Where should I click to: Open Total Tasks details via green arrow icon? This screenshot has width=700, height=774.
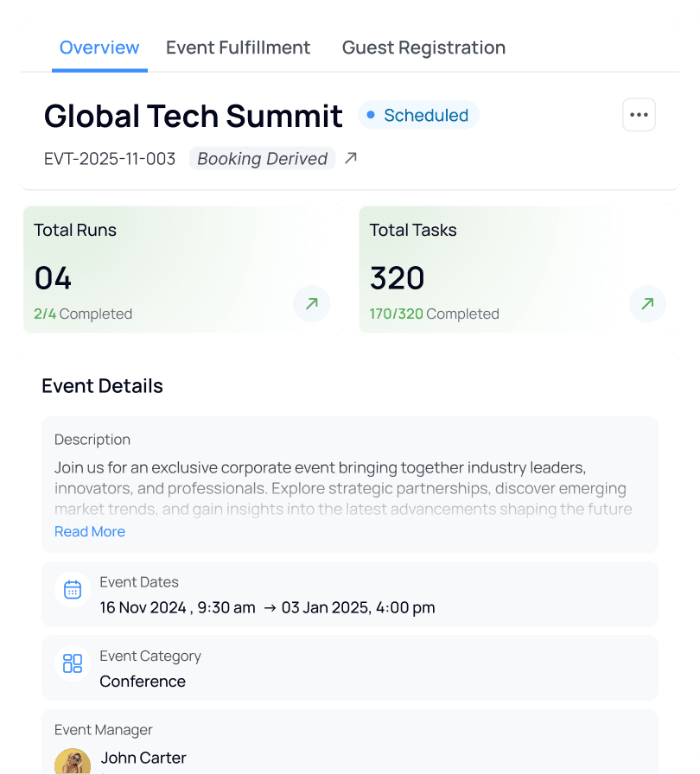click(x=647, y=304)
